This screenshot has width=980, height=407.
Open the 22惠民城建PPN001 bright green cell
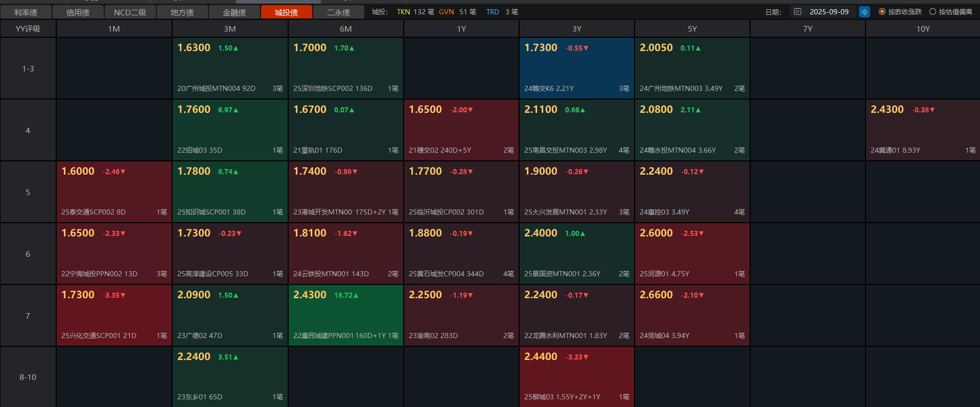click(x=345, y=316)
